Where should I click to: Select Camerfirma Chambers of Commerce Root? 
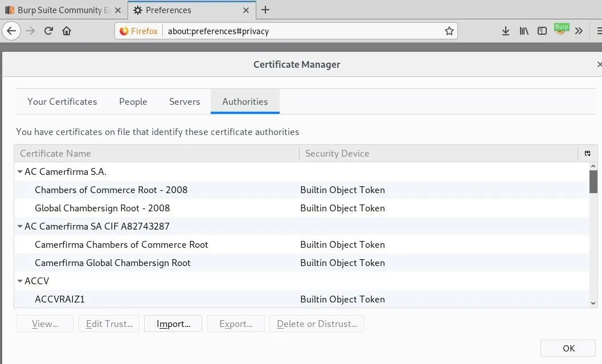[302, 244]
